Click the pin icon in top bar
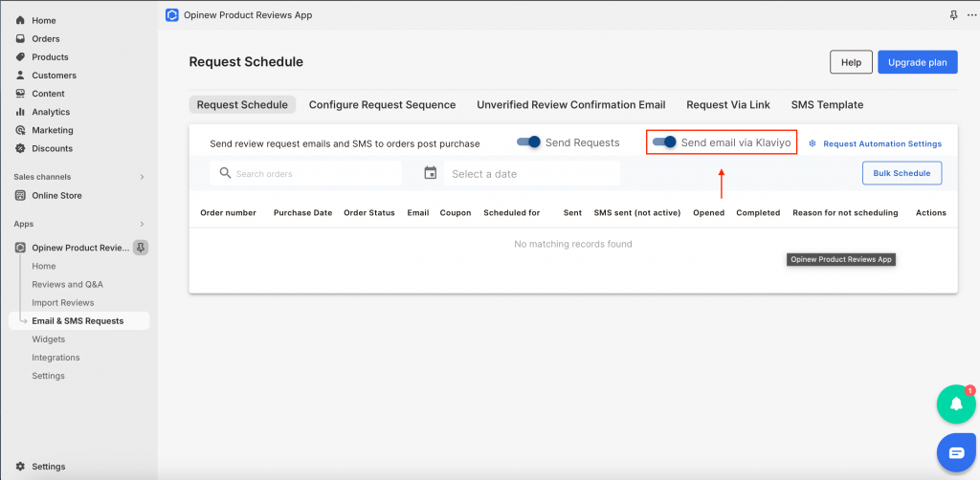 click(x=954, y=15)
